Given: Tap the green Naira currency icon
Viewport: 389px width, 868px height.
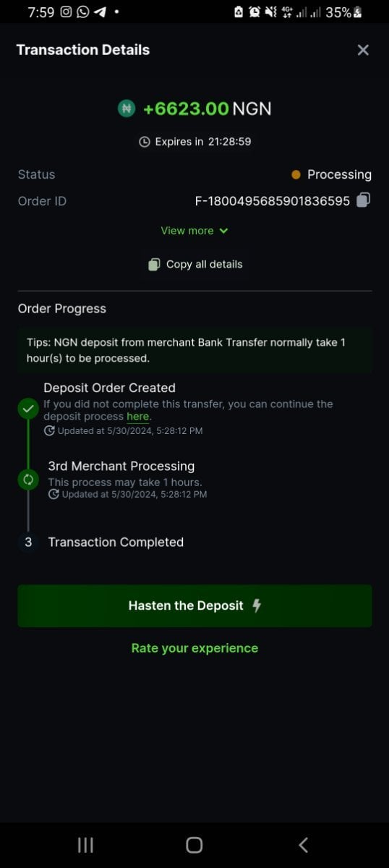Looking at the screenshot, I should tap(127, 109).
